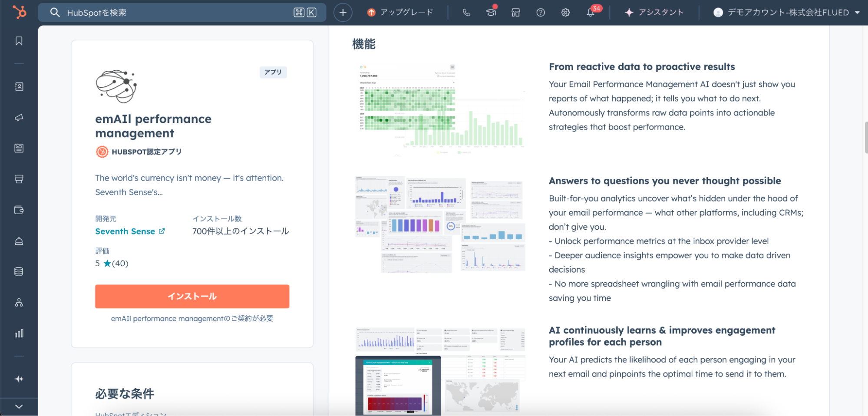Image resolution: width=868 pixels, height=416 pixels.
Task: Open the Breeze AI sparkle sidebar icon
Action: point(19,379)
